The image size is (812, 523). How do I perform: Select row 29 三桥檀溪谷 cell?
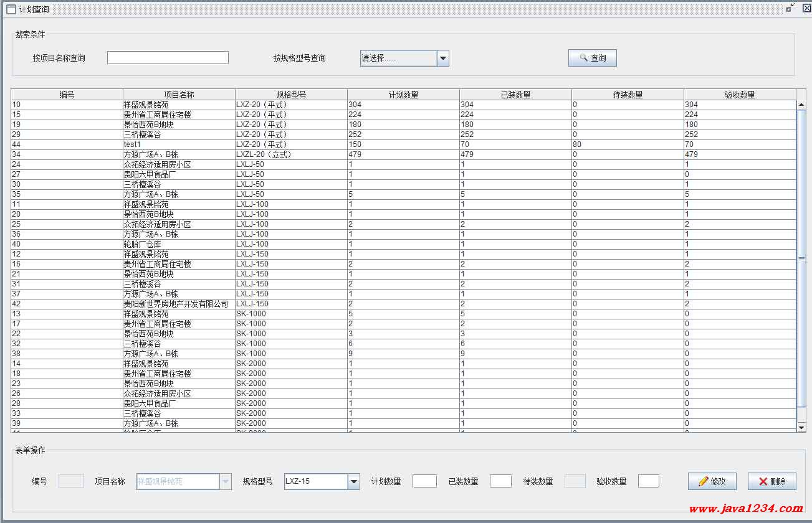click(179, 134)
